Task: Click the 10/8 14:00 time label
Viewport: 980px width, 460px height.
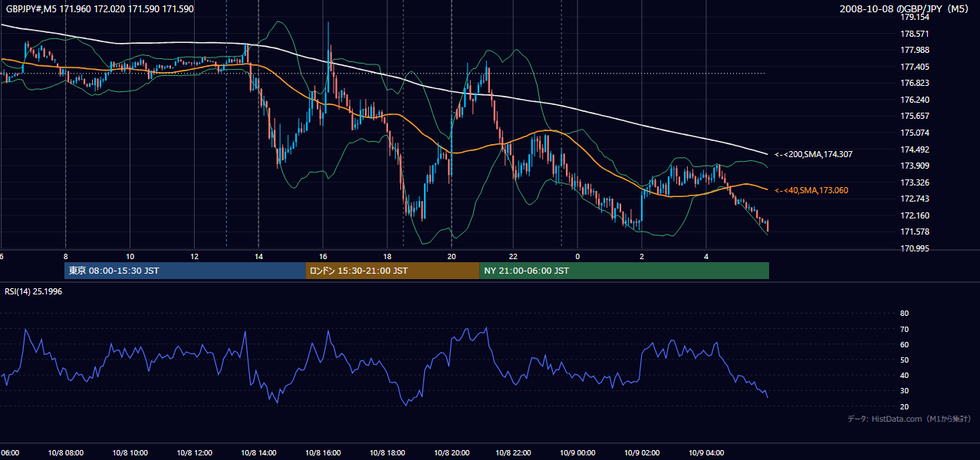Action: pos(258,453)
